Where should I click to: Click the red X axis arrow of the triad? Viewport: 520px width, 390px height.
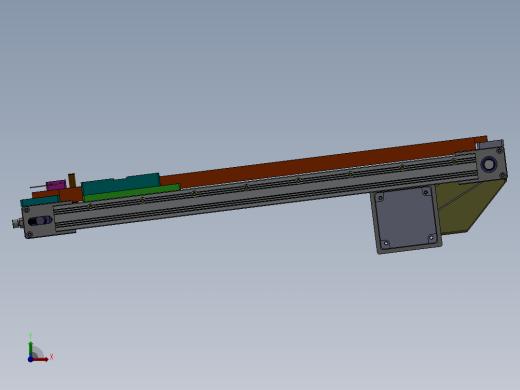pos(41,359)
